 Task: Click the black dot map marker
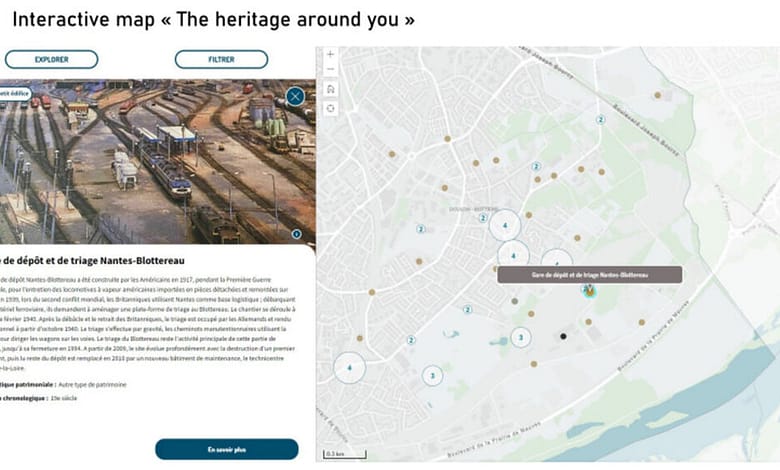pyautogui.click(x=564, y=337)
